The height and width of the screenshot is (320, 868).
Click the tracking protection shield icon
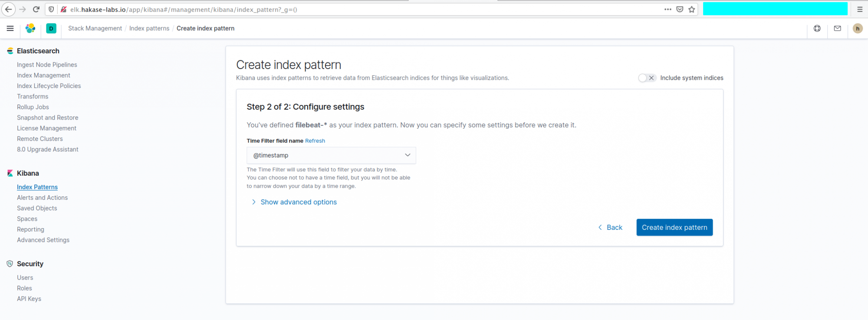51,9
